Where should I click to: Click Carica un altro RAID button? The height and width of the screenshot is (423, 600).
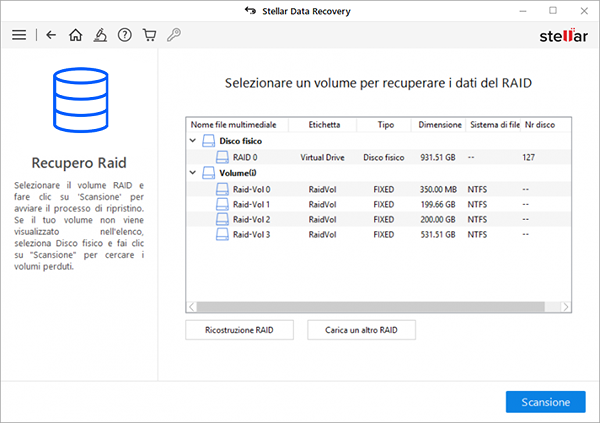pos(361,330)
